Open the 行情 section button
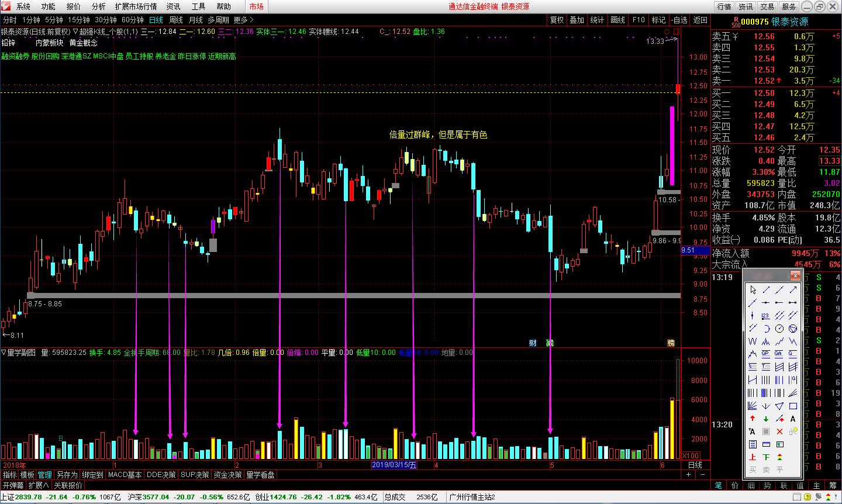Viewport: 842px width, 504px height. [x=724, y=6]
